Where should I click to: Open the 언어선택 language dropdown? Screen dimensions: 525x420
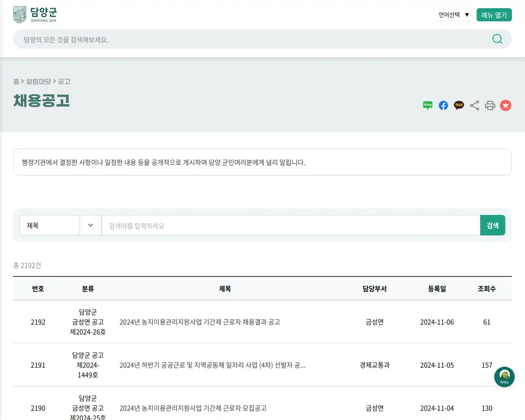tap(454, 14)
